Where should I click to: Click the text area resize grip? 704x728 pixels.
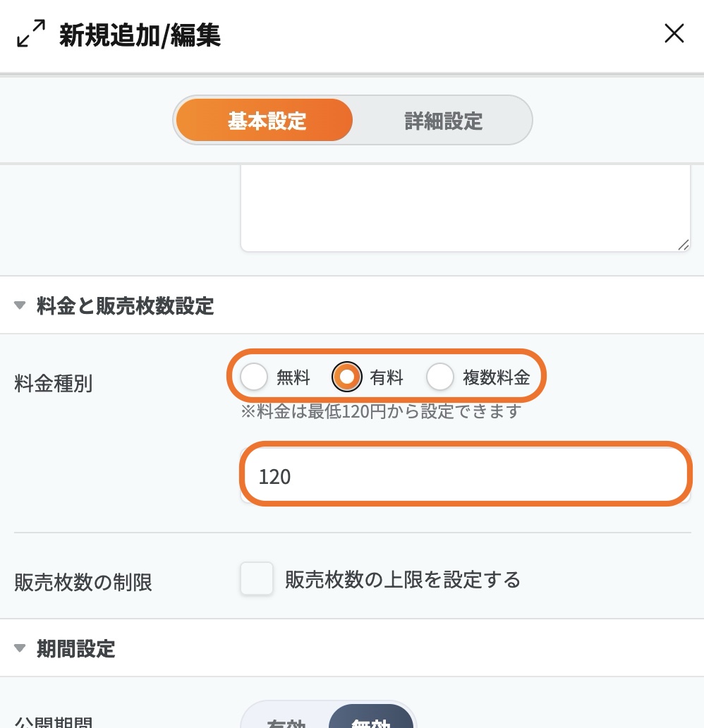click(682, 244)
